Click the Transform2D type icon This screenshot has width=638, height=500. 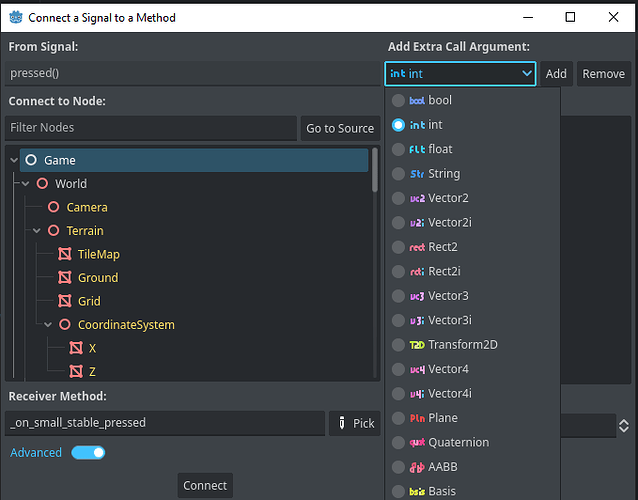point(417,345)
